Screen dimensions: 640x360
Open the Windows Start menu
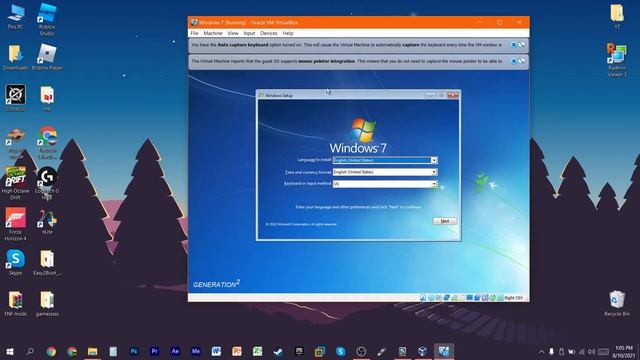(x=10, y=351)
